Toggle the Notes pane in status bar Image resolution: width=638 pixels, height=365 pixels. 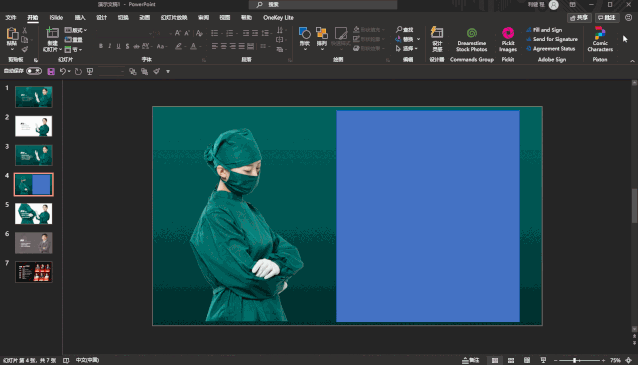pos(471,360)
